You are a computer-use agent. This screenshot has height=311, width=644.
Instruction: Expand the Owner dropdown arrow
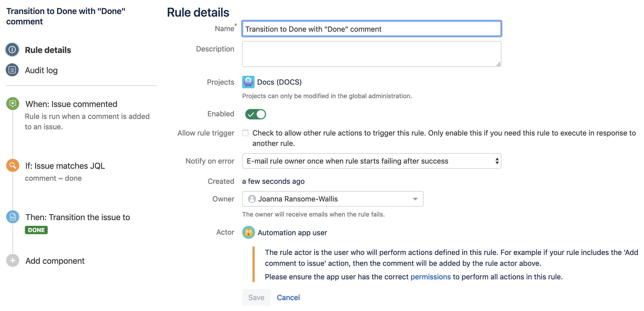click(x=415, y=199)
